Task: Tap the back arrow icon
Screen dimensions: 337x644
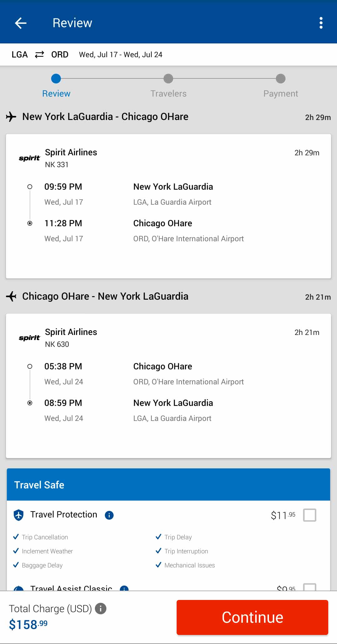Action: coord(21,23)
